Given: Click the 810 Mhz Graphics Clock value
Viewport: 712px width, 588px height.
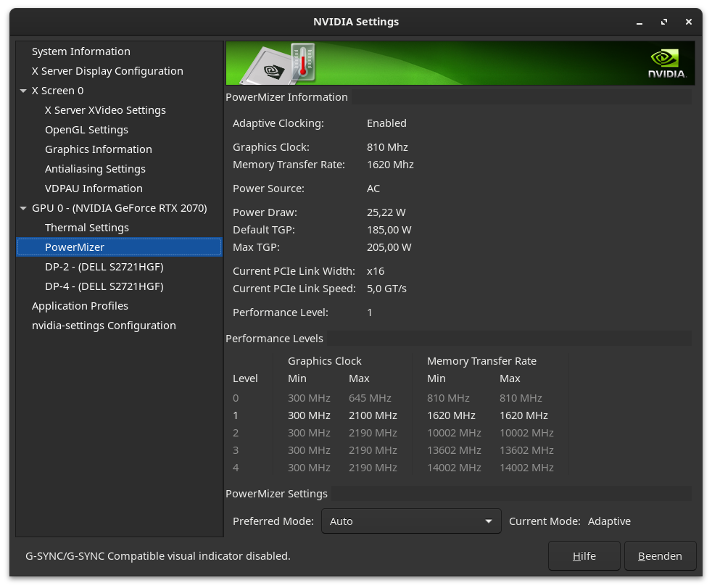Looking at the screenshot, I should tap(387, 147).
